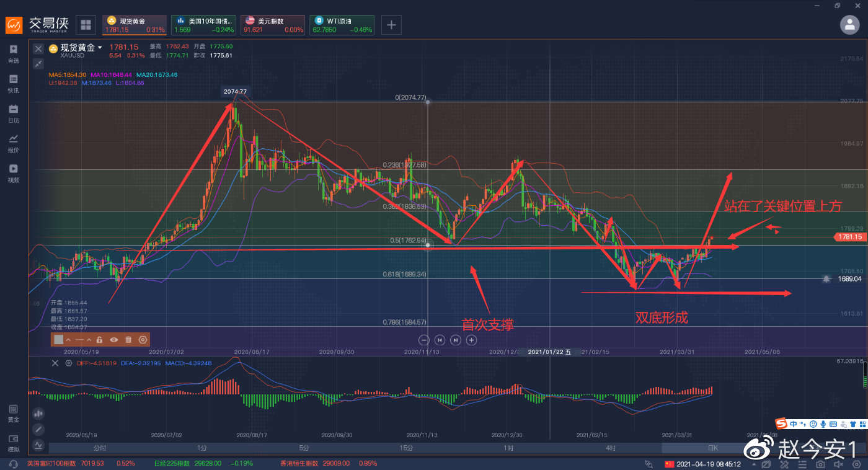
Task: Click the Sogou input method S icon
Action: click(x=782, y=424)
